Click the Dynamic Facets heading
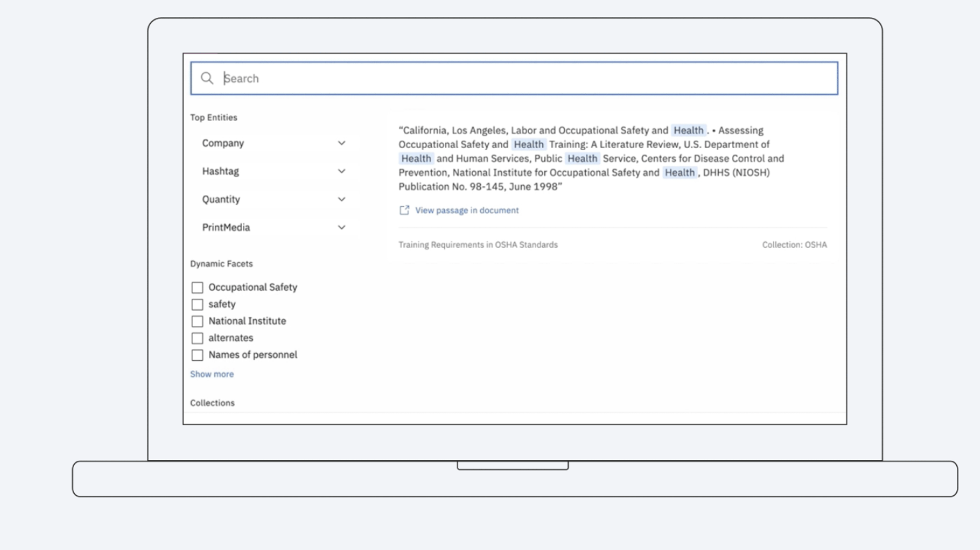 point(221,263)
